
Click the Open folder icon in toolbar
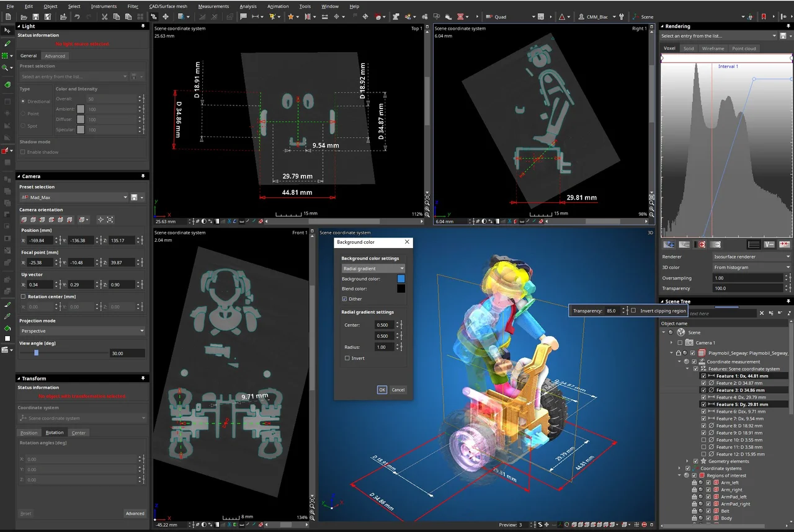(x=24, y=17)
